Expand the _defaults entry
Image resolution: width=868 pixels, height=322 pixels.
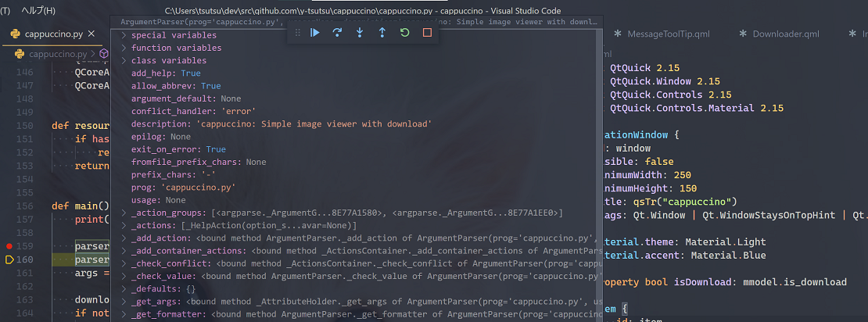tap(124, 289)
